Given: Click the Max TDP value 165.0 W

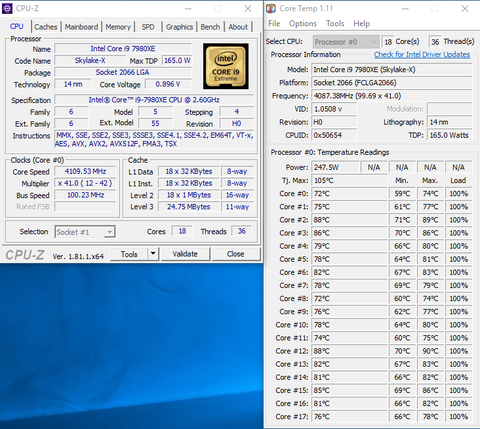Looking at the screenshot, I should pyautogui.click(x=177, y=61).
